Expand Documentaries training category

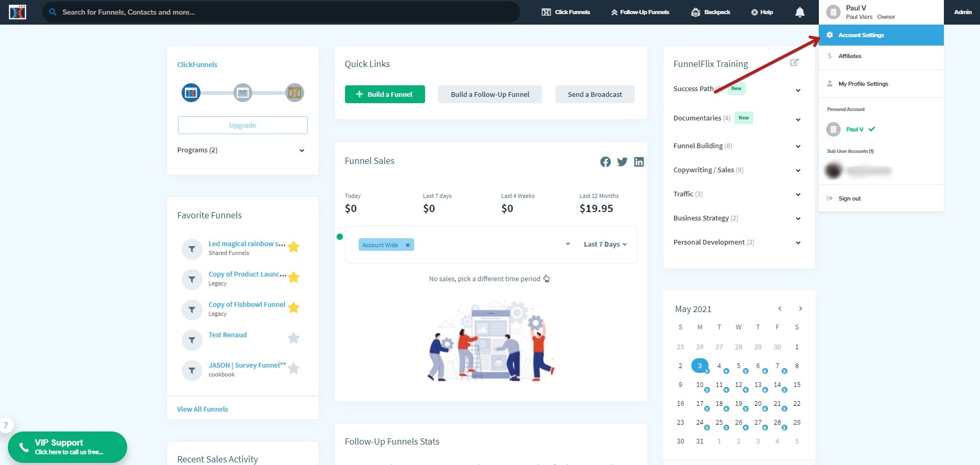798,119
